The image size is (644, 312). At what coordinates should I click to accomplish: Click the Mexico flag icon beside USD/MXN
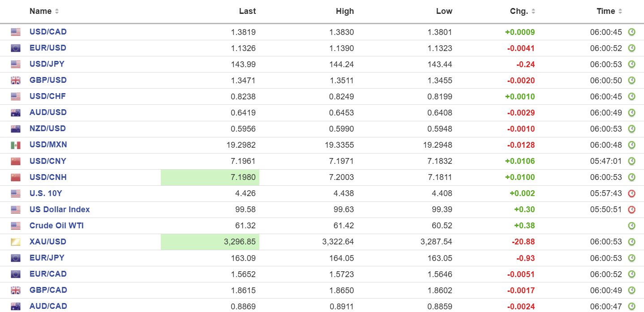click(16, 145)
